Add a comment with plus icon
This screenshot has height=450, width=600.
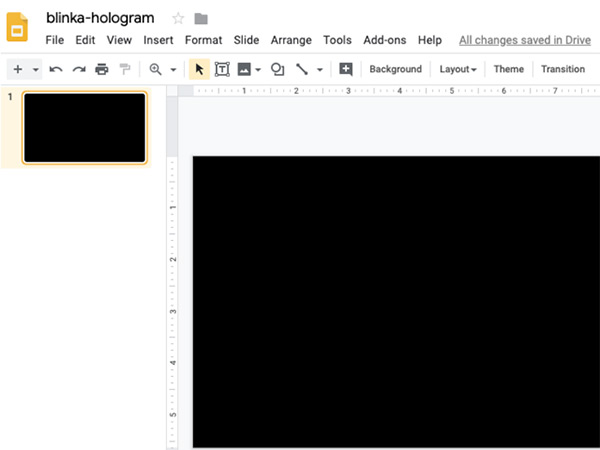tap(346, 69)
